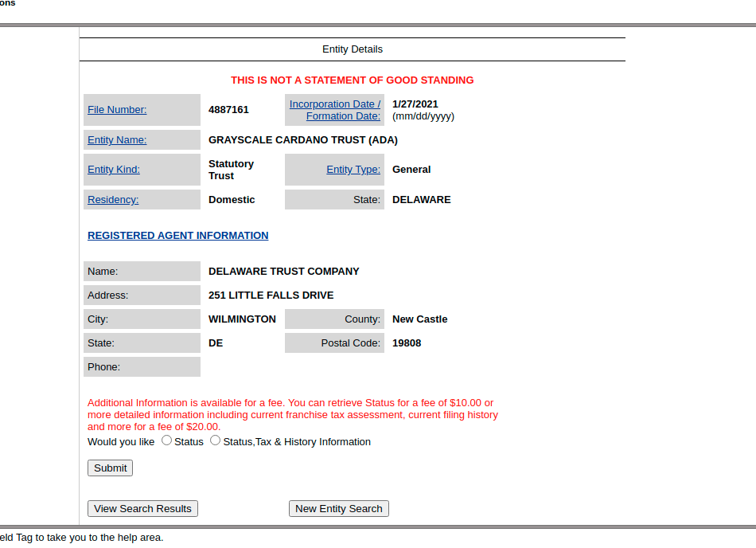The height and width of the screenshot is (548, 756).
Task: Click the Entity Name help link
Action: coord(117,140)
